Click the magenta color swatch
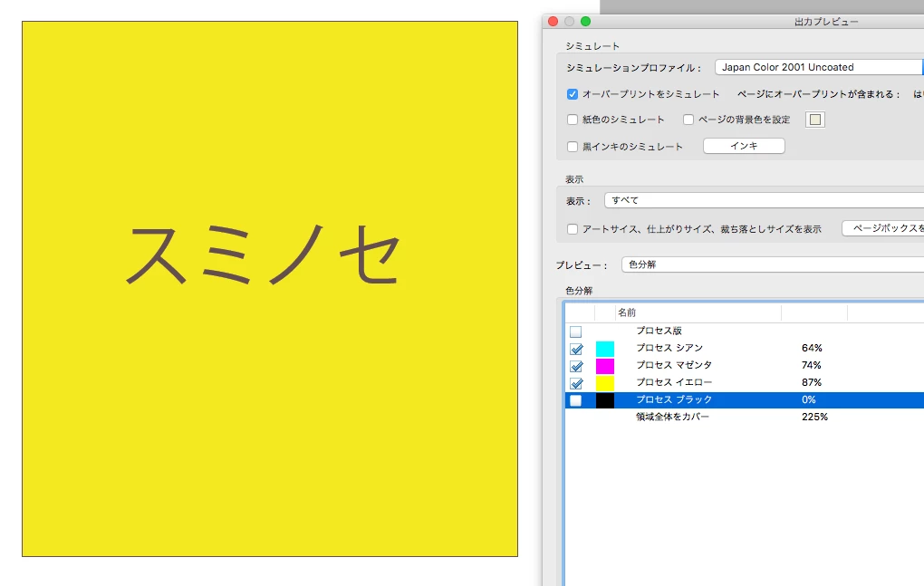The width and height of the screenshot is (924, 586). pyautogui.click(x=604, y=366)
